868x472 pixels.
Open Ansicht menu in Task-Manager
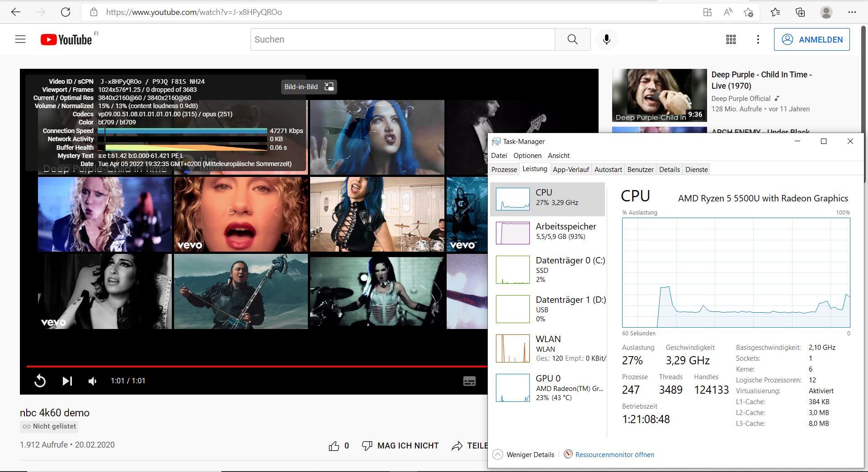[x=559, y=156]
